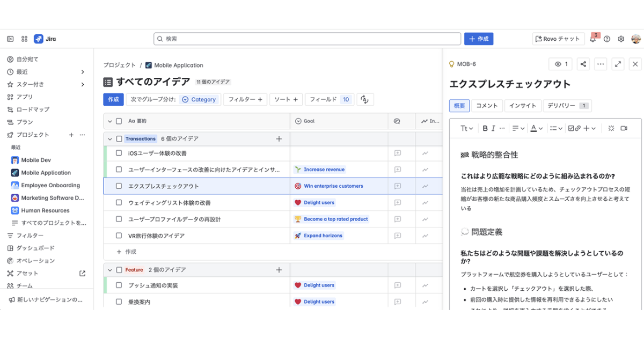Click the blue 作成 button in the top bar

(x=479, y=39)
